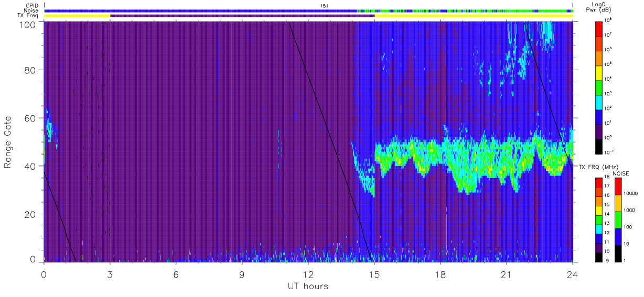The image size is (644, 297).
Task: Click the blue segment of the NOISE legend
Action: (x=618, y=236)
